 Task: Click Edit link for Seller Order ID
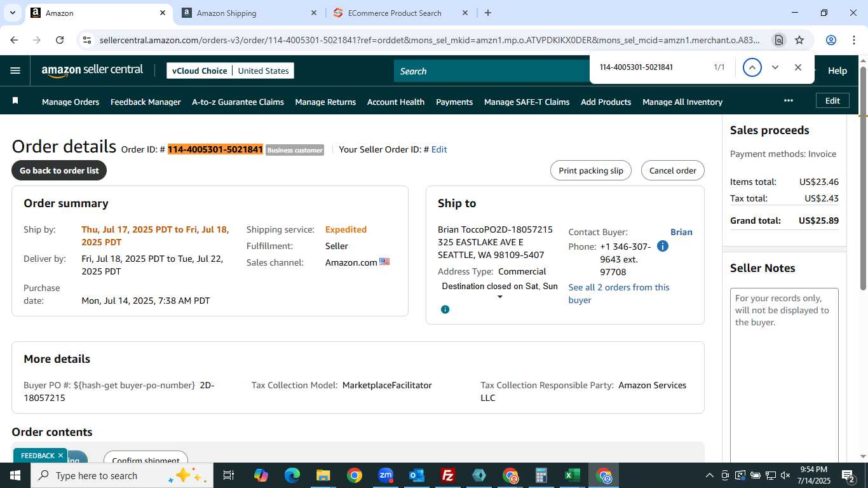coord(439,149)
